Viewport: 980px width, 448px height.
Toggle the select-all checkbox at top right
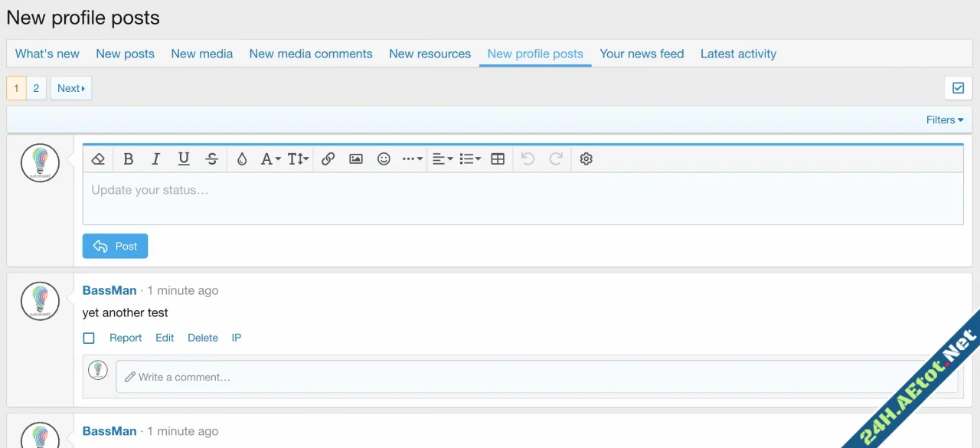[958, 87]
